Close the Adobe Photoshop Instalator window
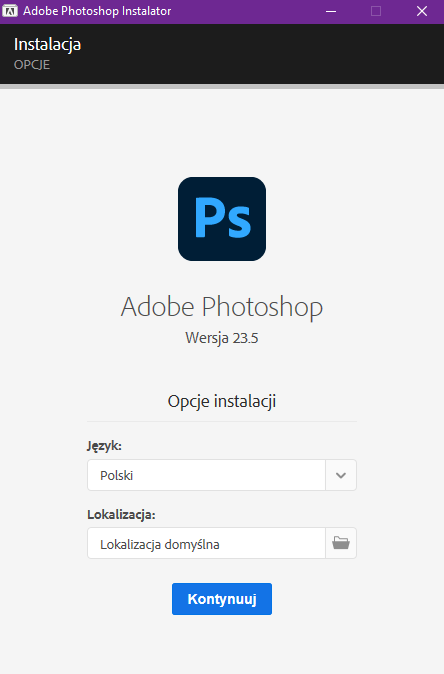Image resolution: width=444 pixels, height=674 pixels. click(x=422, y=11)
